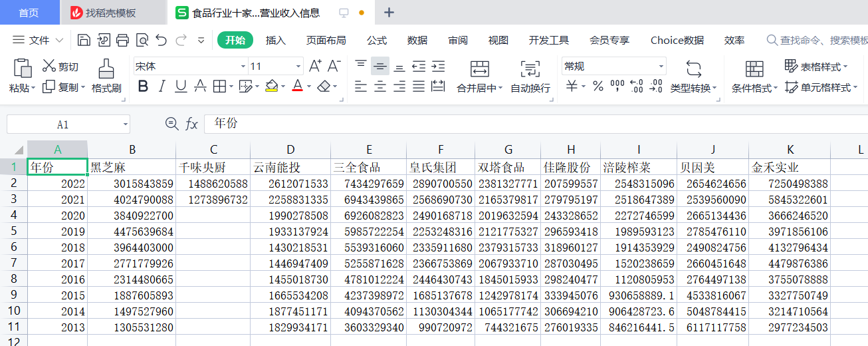Expand the 表格样式 dropdown
Viewport: 868px width, 346px height.
(x=845, y=67)
